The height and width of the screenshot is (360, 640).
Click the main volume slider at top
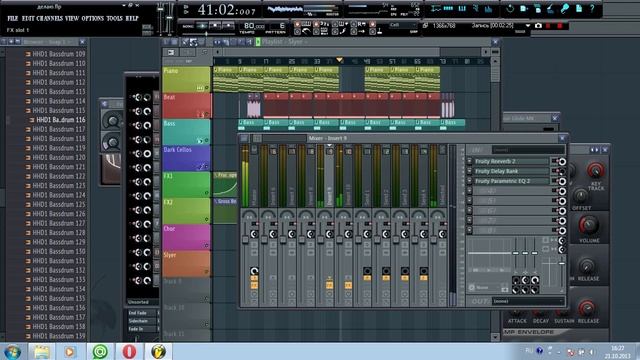[x=160, y=9]
